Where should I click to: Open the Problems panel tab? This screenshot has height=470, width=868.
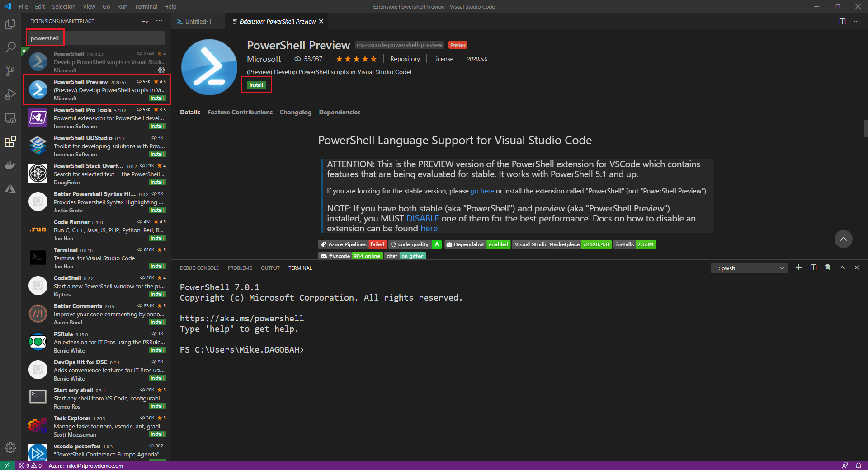tap(240, 268)
